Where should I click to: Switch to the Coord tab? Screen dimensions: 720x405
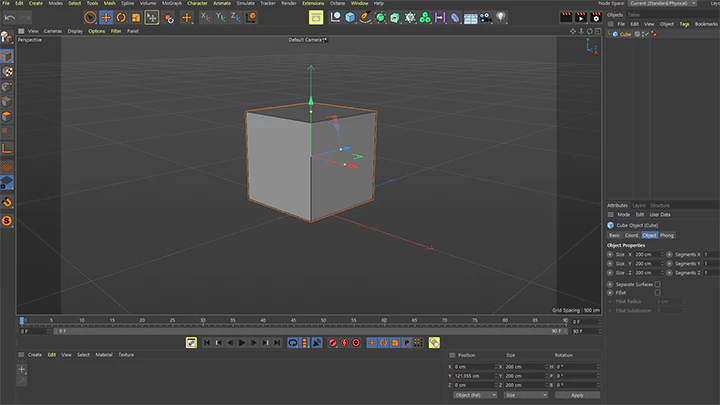[x=631, y=235]
